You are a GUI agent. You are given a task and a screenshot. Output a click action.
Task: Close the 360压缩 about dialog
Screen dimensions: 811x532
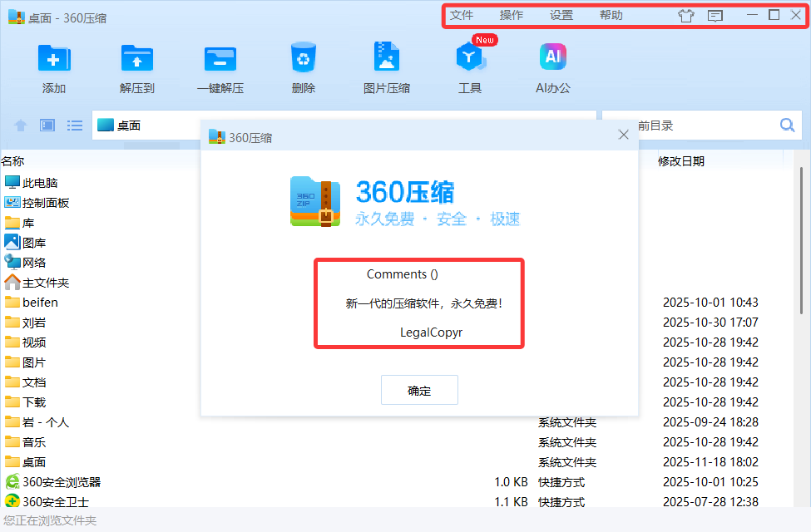tap(623, 135)
